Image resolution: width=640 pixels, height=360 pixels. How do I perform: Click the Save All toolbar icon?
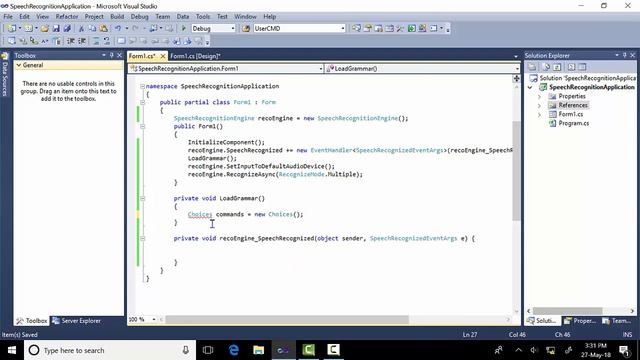coord(67,29)
